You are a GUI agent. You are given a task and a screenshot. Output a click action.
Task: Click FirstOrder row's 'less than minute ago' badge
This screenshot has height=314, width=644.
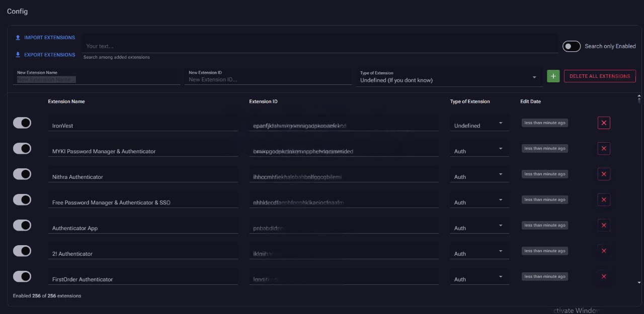[x=545, y=276]
